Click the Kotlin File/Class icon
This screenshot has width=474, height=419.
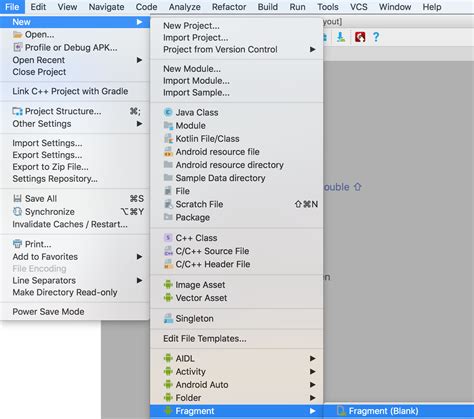click(168, 138)
